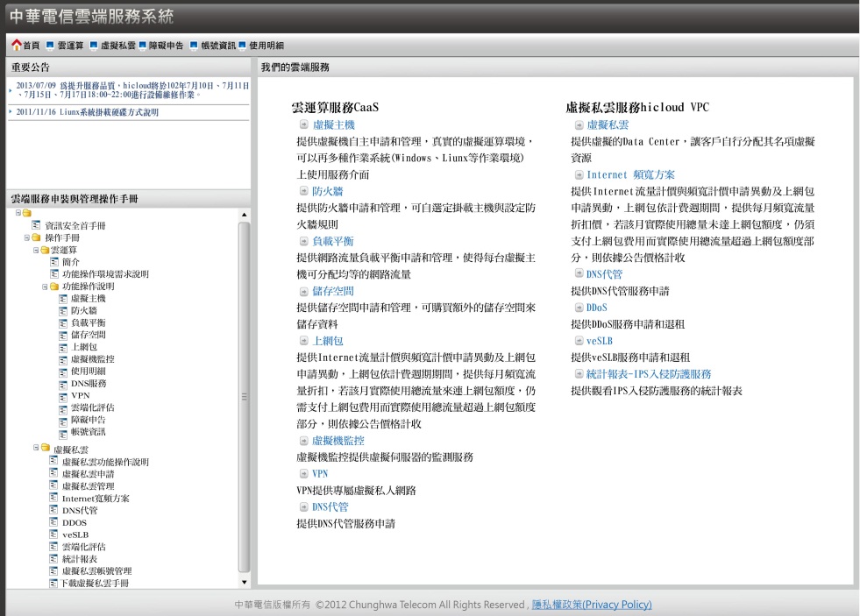The height and width of the screenshot is (616, 860).
Task: Open veSLB in the manual tree
Action: (75, 535)
